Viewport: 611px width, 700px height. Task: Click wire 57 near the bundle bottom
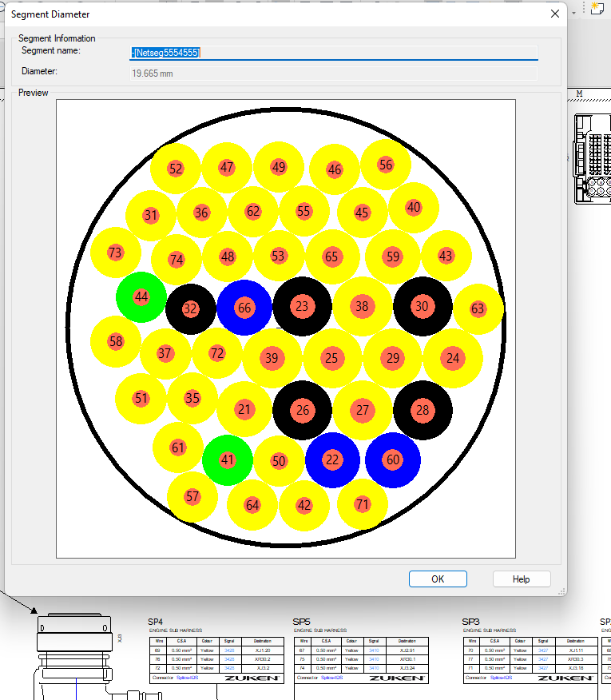(x=192, y=497)
